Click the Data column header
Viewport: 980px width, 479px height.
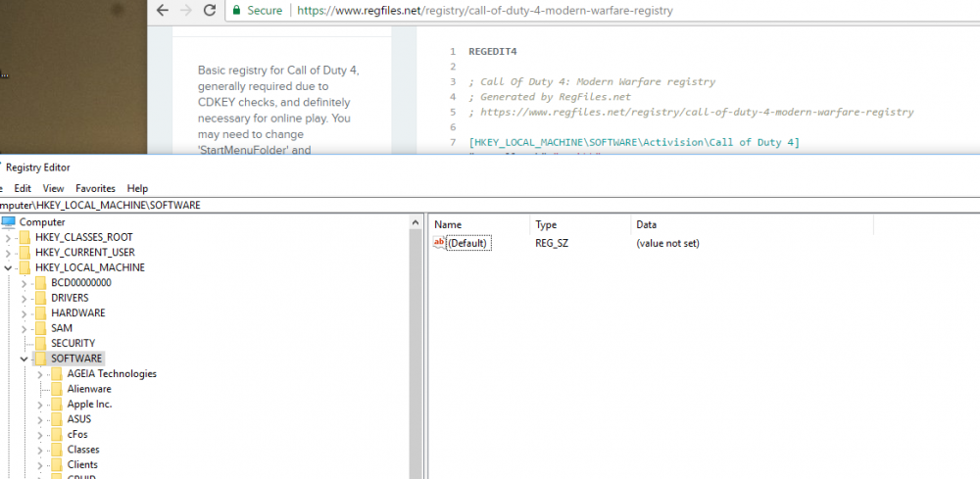647,224
